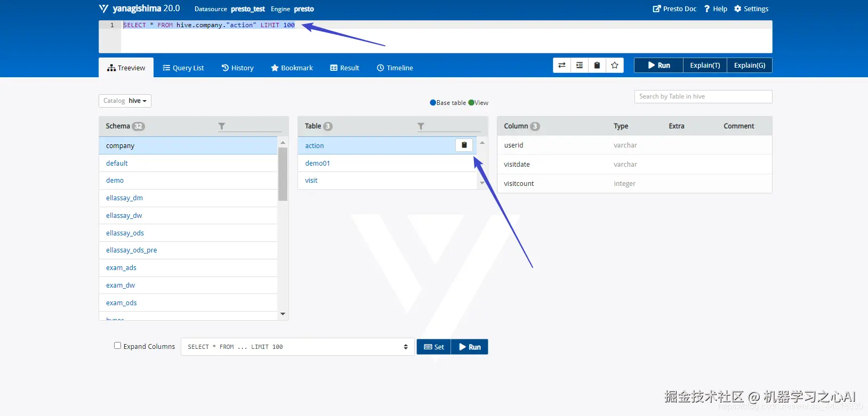868x416 pixels.
Task: Click the swap arrows toolbar icon
Action: 562,66
